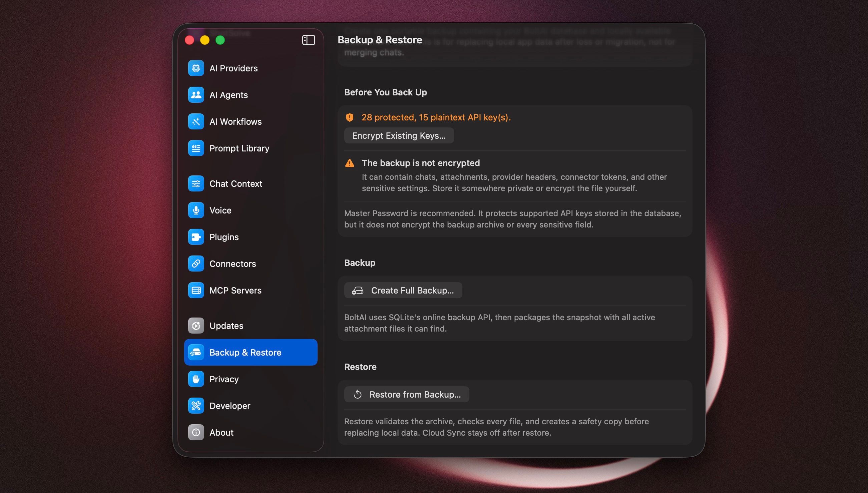Click the Developer tools icon
The width and height of the screenshot is (868, 493).
pyautogui.click(x=196, y=406)
